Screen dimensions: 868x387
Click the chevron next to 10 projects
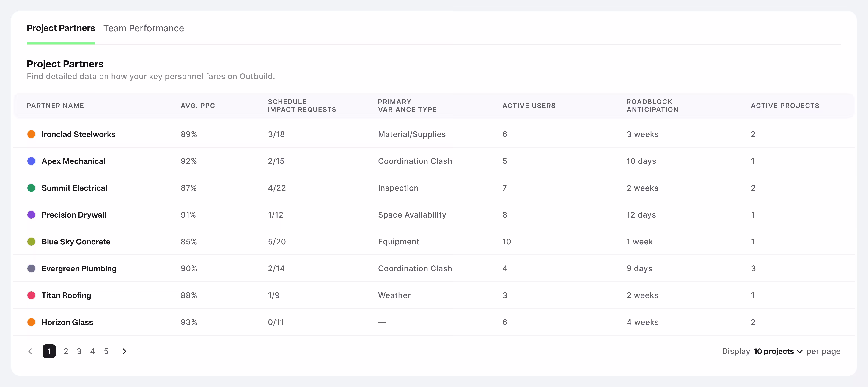point(800,352)
